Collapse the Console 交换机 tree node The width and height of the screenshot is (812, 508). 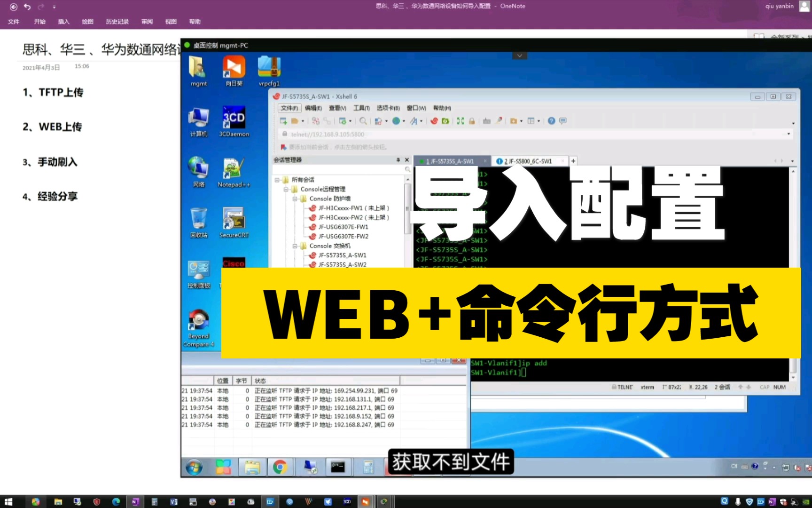(295, 246)
